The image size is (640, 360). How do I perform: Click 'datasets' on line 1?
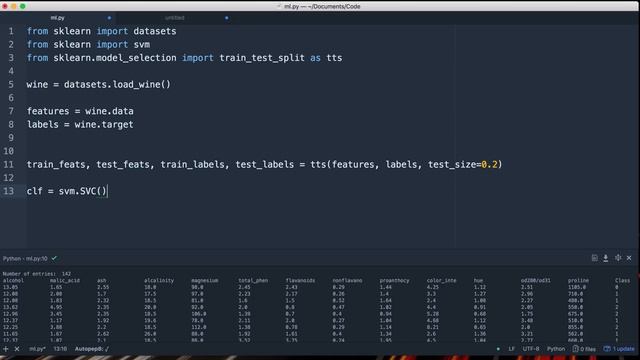155,31
